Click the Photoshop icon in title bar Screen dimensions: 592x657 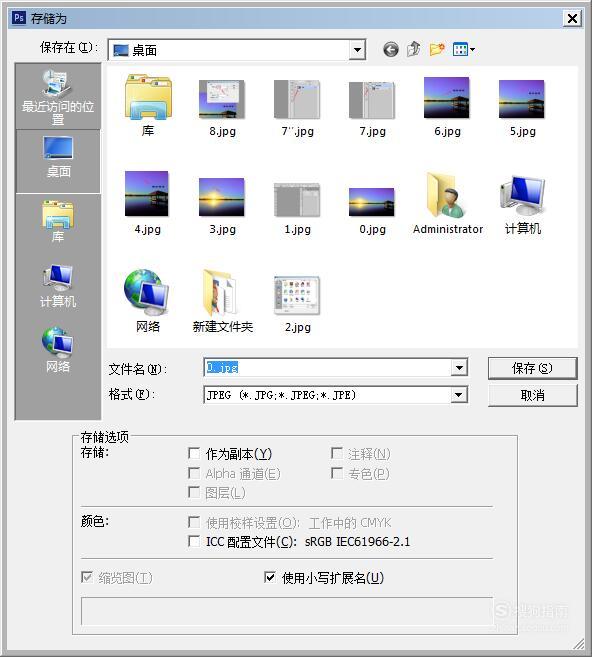tap(18, 18)
